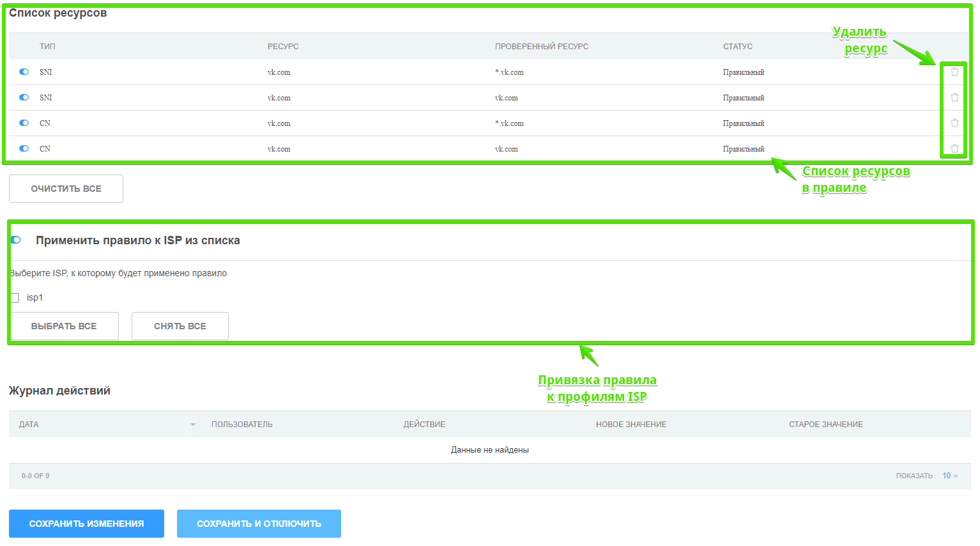Click СОХРАНИТЬ ИЗМЕНЕНИЯ button
980x546 pixels.
pos(86,524)
